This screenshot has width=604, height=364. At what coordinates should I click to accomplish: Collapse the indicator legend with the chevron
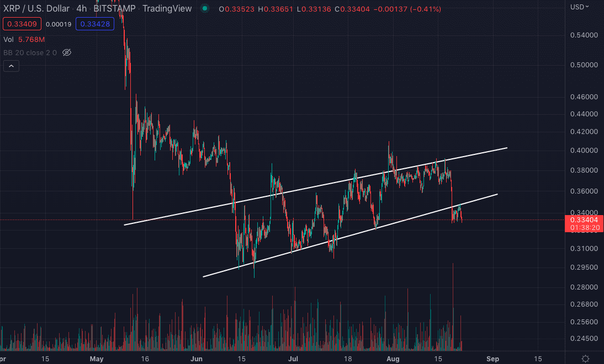[x=11, y=66]
